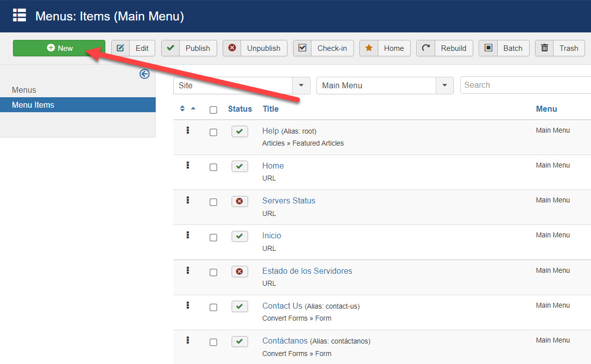Click the Publish toolbar label

click(198, 48)
